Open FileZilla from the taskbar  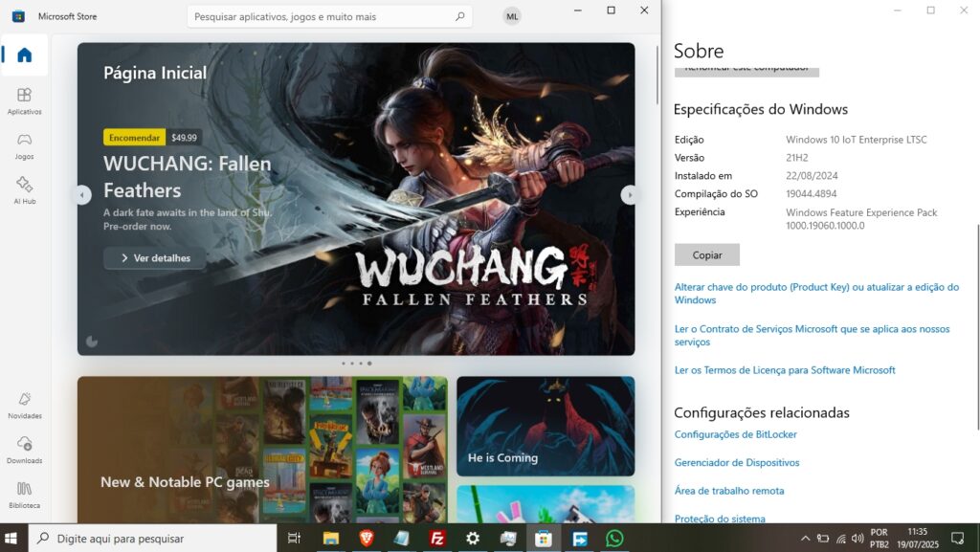pyautogui.click(x=436, y=539)
